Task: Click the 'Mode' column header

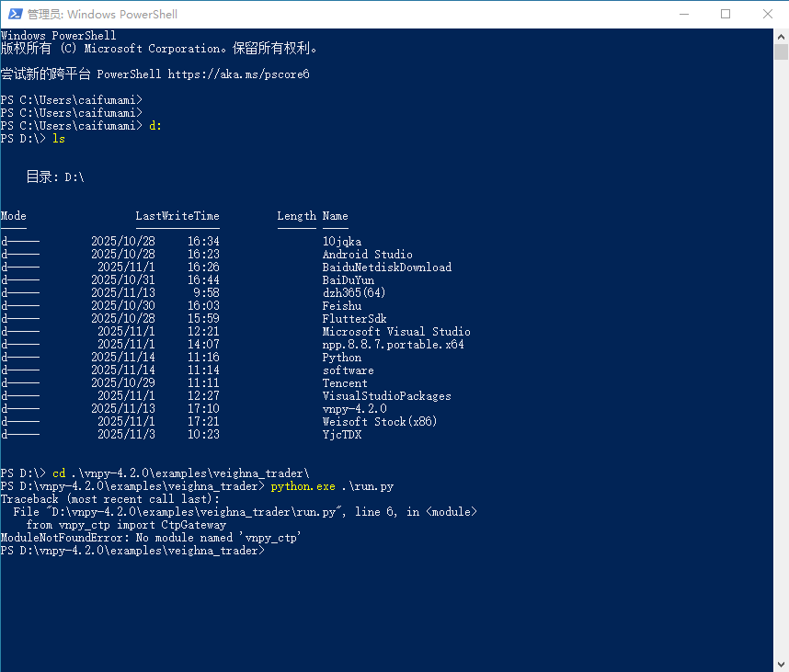Action: pyautogui.click(x=14, y=216)
